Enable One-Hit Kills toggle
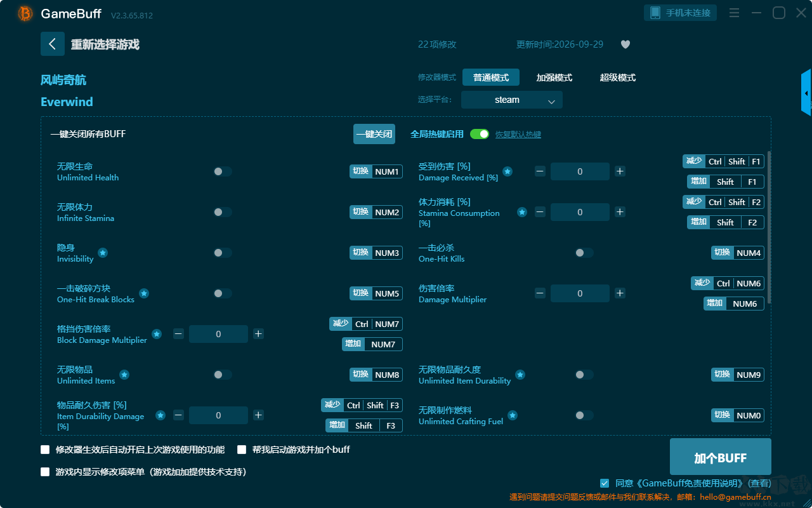The width and height of the screenshot is (812, 508). [584, 253]
